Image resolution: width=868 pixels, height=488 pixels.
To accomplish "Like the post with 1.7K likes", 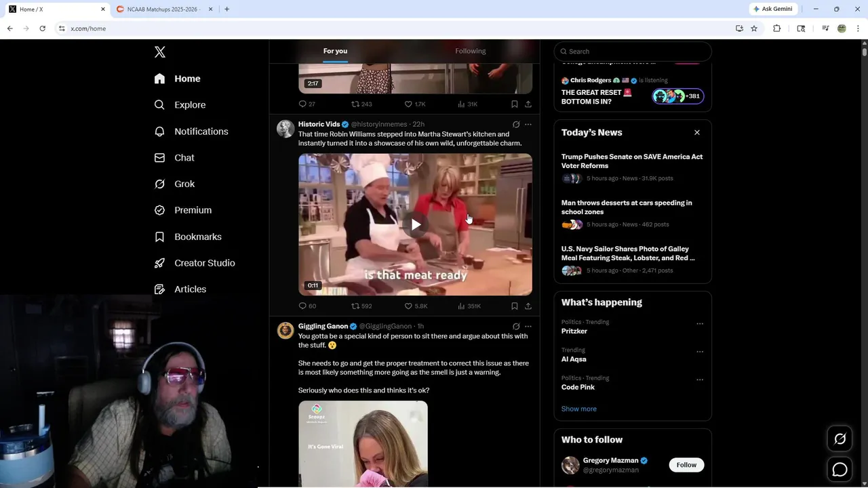I will 415,104.
